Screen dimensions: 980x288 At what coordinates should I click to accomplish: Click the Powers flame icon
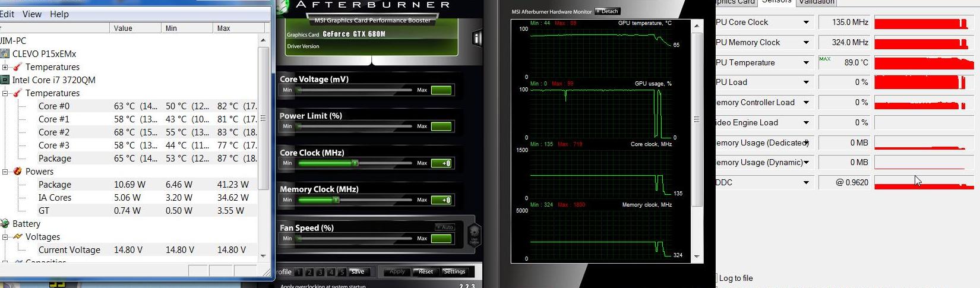(x=18, y=172)
